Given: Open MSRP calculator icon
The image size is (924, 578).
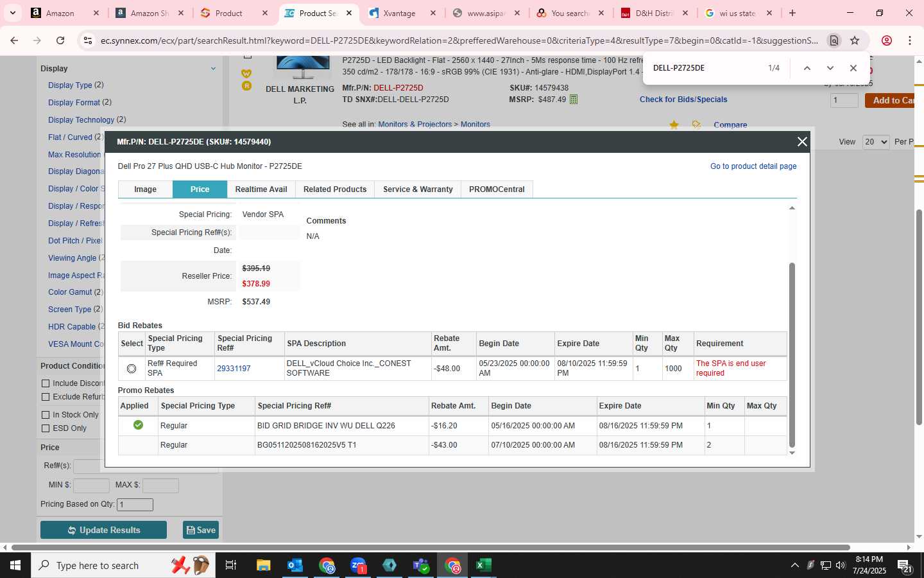Looking at the screenshot, I should pos(574,100).
